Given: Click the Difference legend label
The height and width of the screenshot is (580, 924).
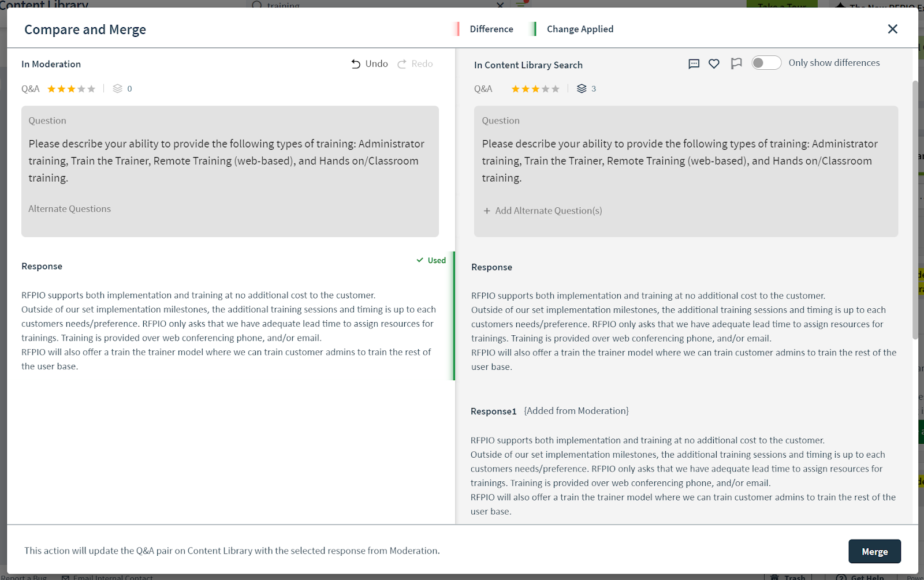Looking at the screenshot, I should click(x=491, y=29).
